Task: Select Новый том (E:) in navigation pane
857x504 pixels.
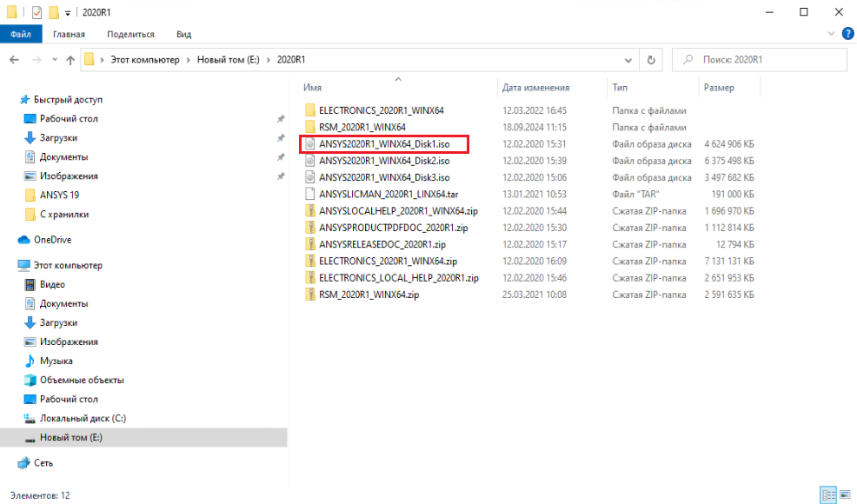Action: (143, 437)
